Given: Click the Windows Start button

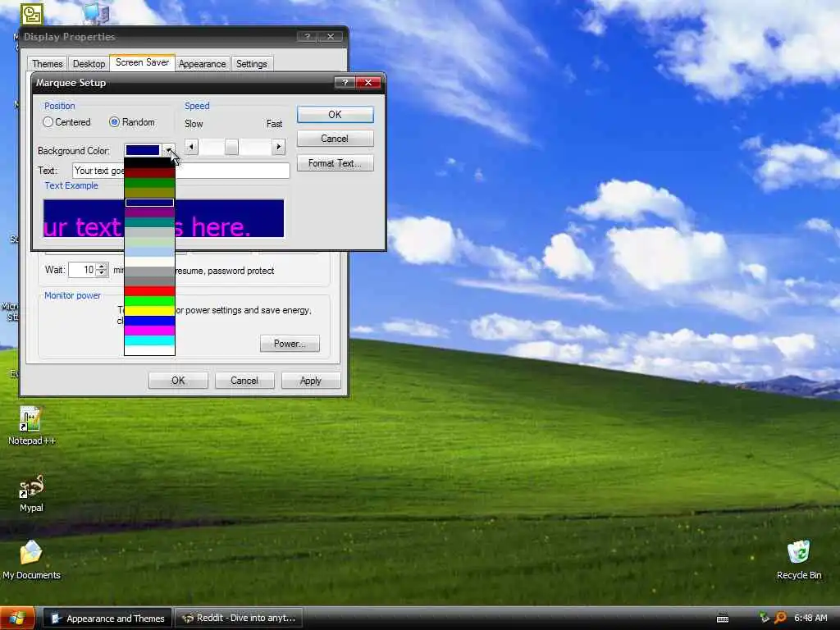Looking at the screenshot, I should (17, 619).
